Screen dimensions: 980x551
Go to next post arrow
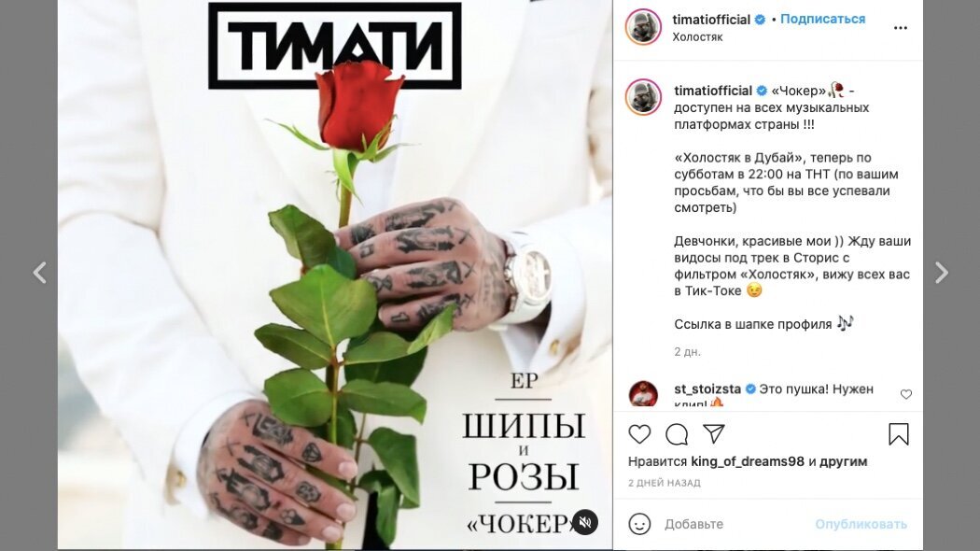(941, 273)
